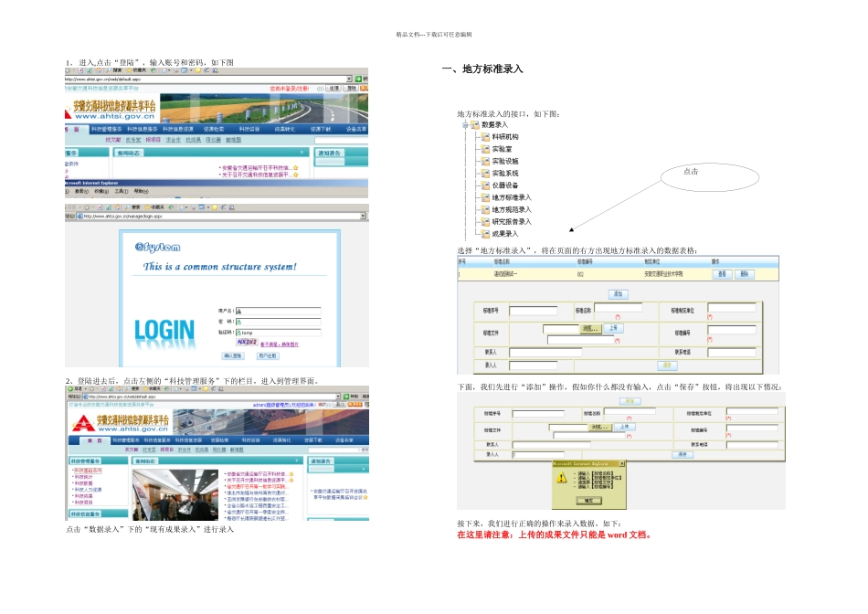Click 确认登陆 button on the login page
Screen dimensions: 868x614
pyautogui.click(x=232, y=356)
